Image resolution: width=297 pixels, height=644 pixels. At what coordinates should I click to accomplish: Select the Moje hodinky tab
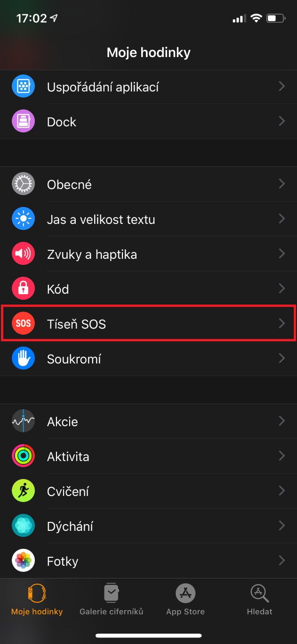(x=37, y=599)
